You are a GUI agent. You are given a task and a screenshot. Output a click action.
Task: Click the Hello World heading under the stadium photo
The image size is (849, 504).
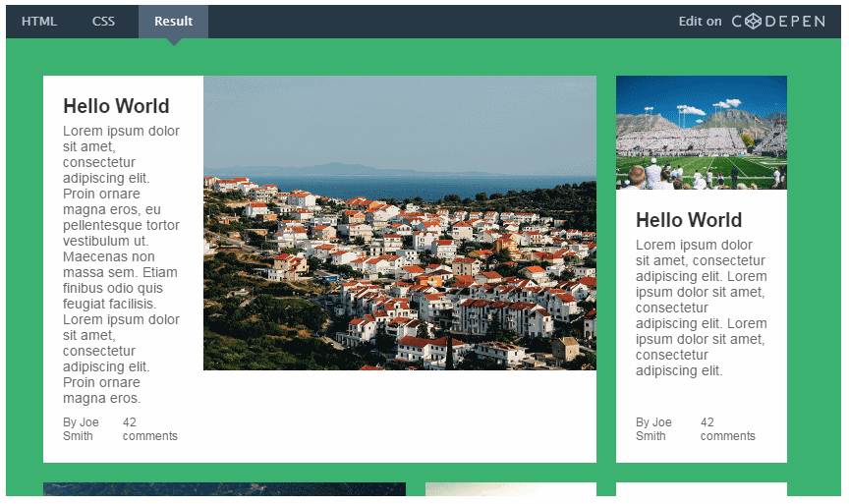(689, 220)
